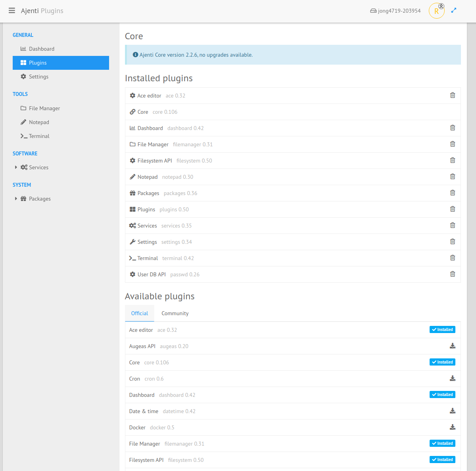Select Plugins in the sidebar

(61, 63)
